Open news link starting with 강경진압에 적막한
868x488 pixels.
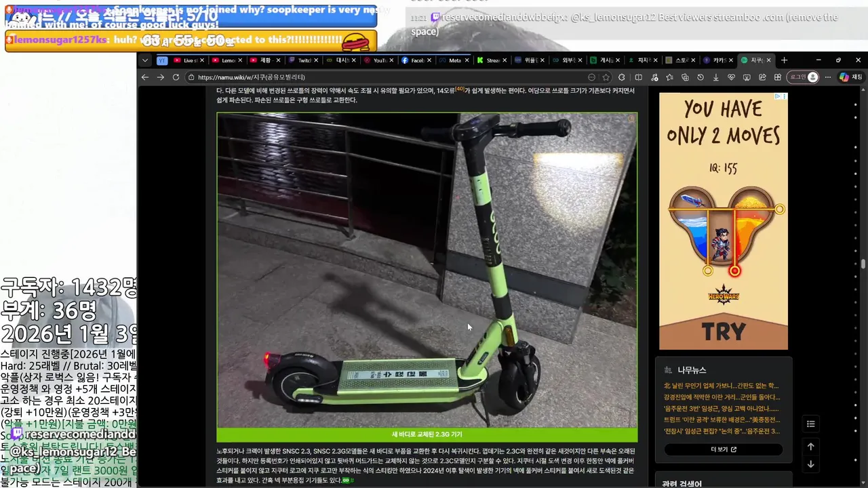(x=722, y=397)
